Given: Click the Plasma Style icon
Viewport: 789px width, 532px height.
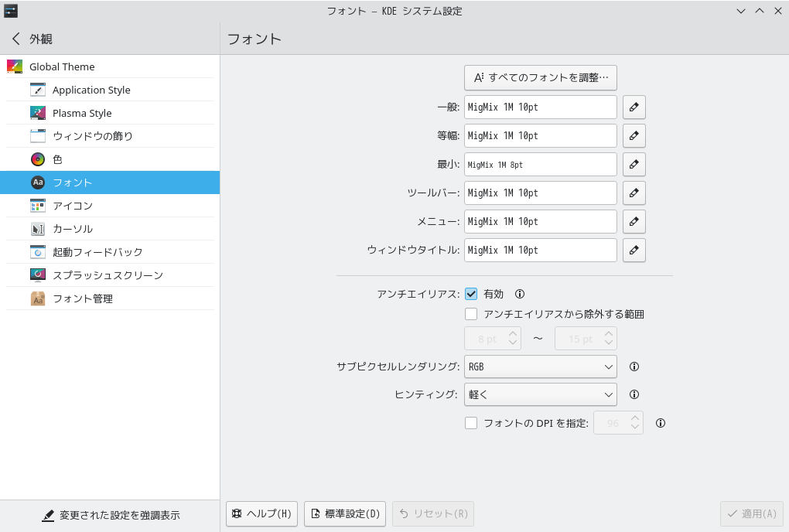Looking at the screenshot, I should (38, 113).
